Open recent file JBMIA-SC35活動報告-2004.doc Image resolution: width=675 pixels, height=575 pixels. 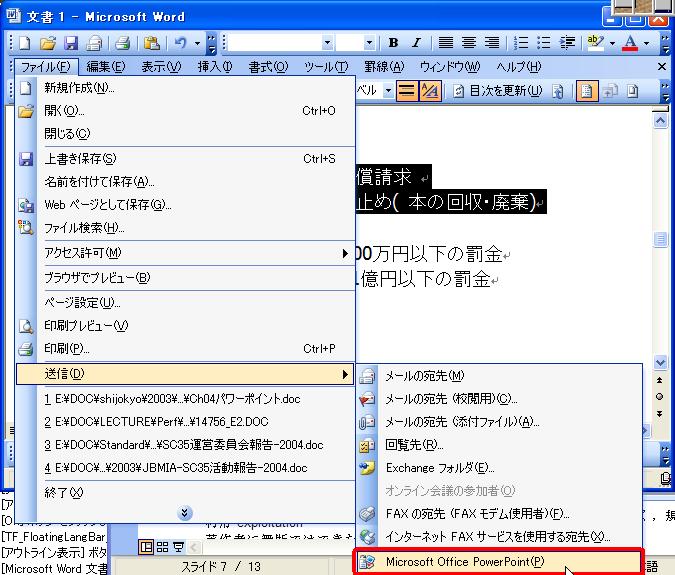(x=185, y=468)
